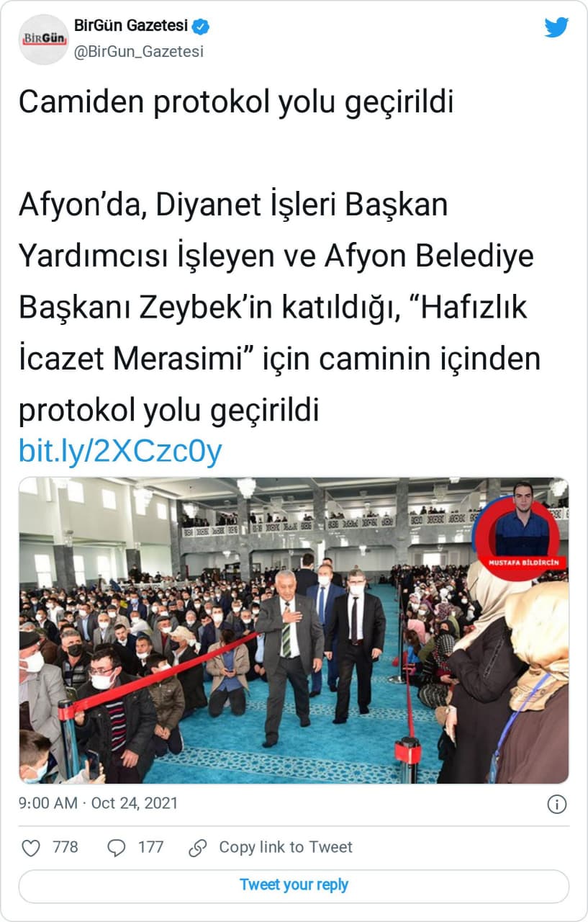
Task: Click the 9:00 AM · Oct 24, 2021 timestamp
Action: [99, 803]
